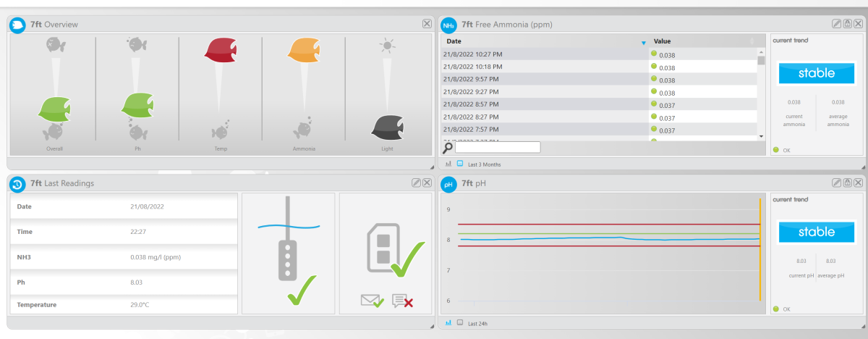Click the Last 3 Months range label
The width and height of the screenshot is (868, 339).
pos(485,164)
